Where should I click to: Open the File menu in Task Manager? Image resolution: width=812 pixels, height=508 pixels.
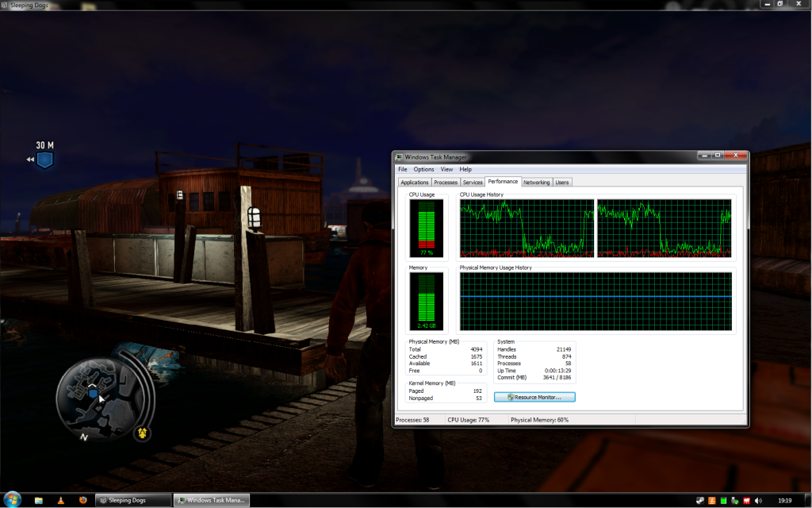click(x=403, y=169)
